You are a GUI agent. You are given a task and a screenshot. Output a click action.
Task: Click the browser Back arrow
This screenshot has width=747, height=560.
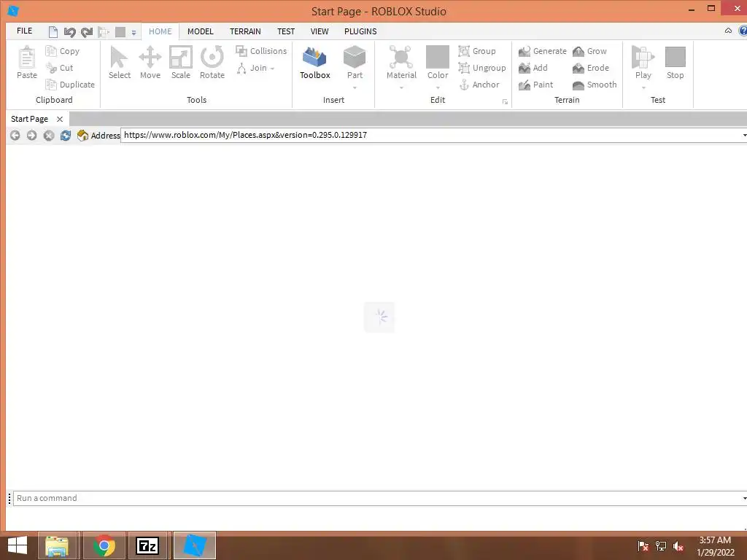15,136
